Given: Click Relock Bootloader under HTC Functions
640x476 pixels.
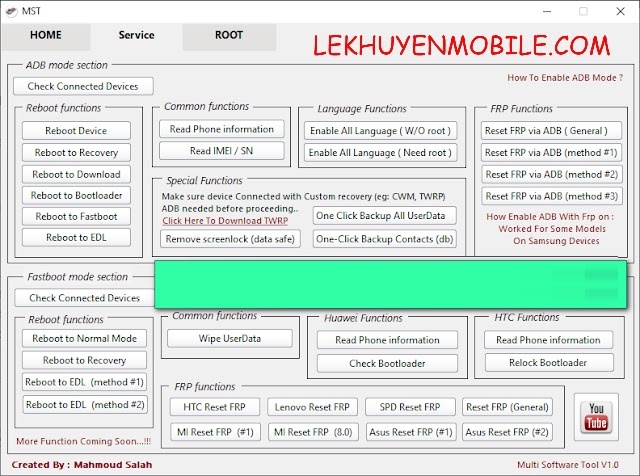Looking at the screenshot, I should [549, 363].
